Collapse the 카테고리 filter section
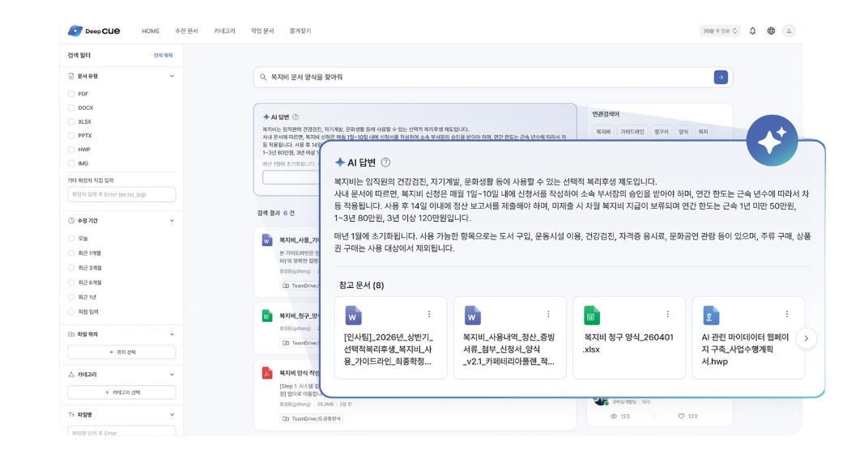Screen dimensions: 868x453 [x=172, y=375]
